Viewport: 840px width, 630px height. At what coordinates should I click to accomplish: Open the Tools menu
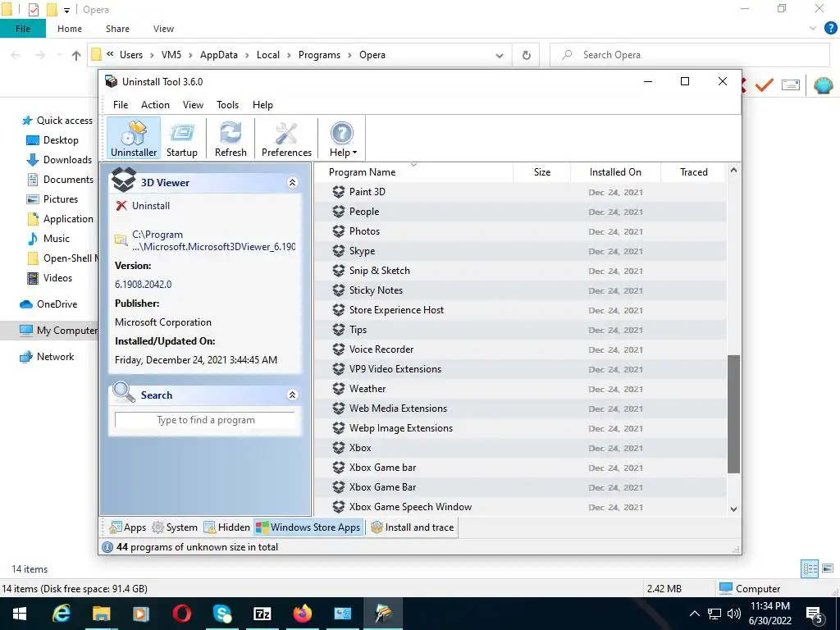228,105
